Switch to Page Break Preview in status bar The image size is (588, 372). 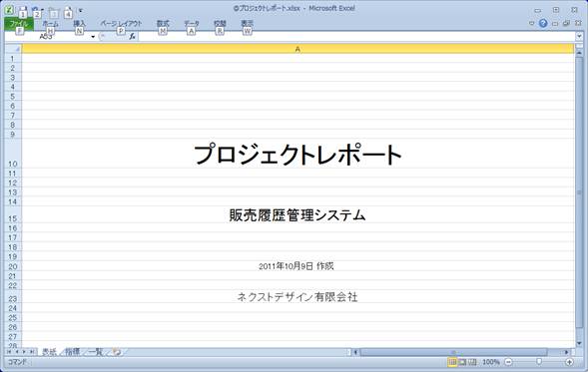(x=472, y=362)
